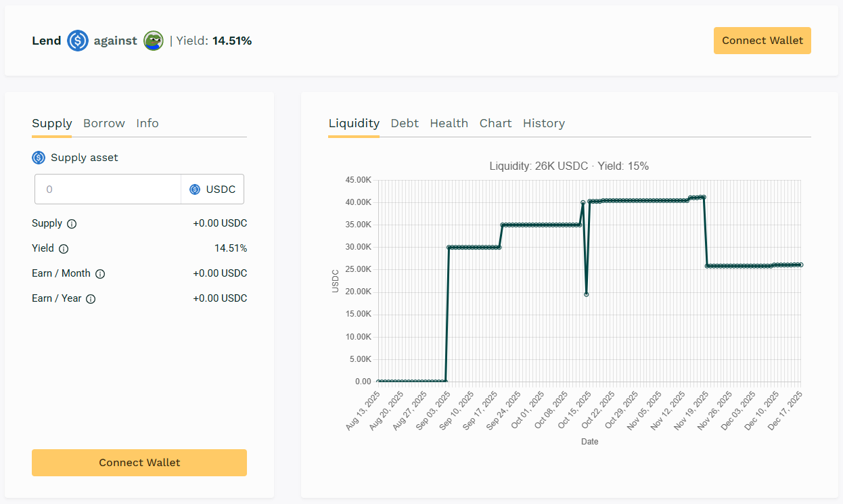
Task: Show the Debt chart tab
Action: pos(405,123)
